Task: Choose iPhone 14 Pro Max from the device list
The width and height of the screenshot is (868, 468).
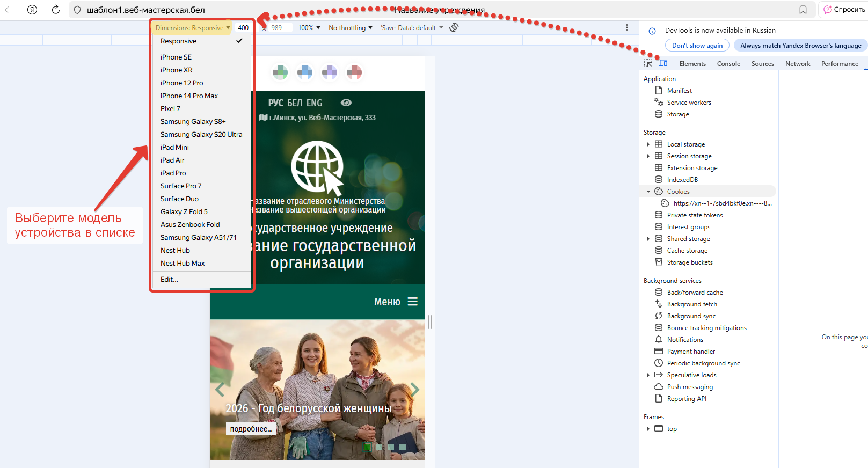Action: pos(189,96)
